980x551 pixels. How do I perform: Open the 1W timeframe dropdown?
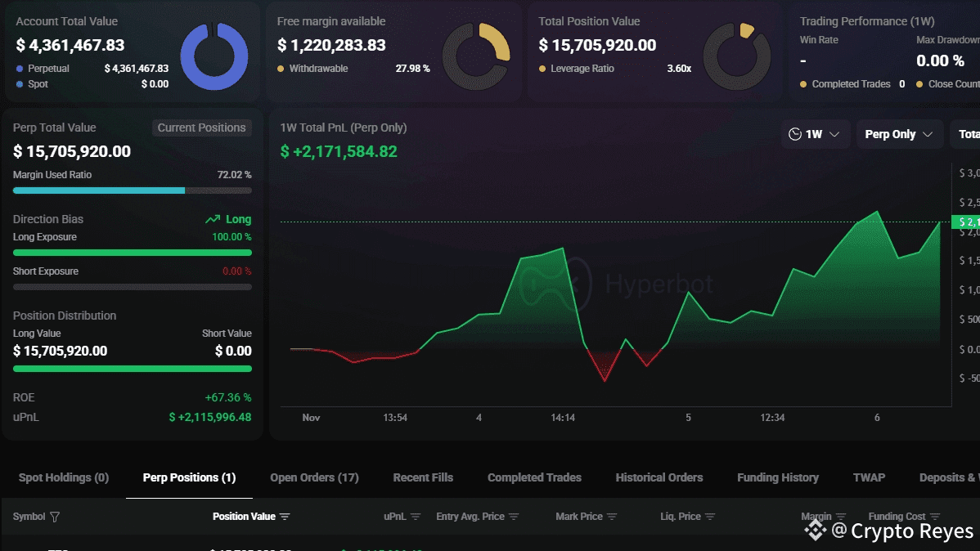(x=815, y=134)
